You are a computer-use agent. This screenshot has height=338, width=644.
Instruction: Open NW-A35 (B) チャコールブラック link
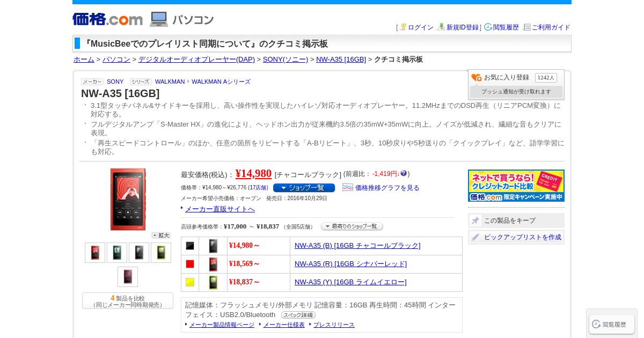pyautogui.click(x=357, y=246)
